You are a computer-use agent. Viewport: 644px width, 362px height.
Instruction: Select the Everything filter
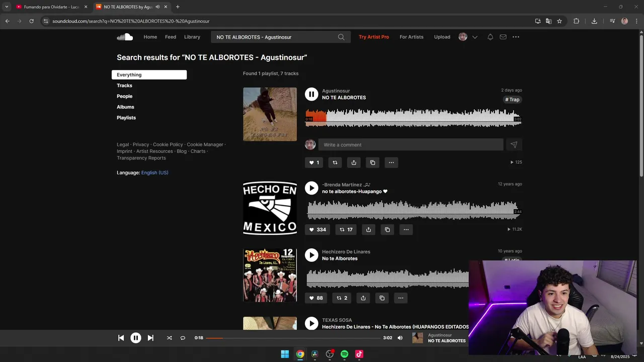149,75
